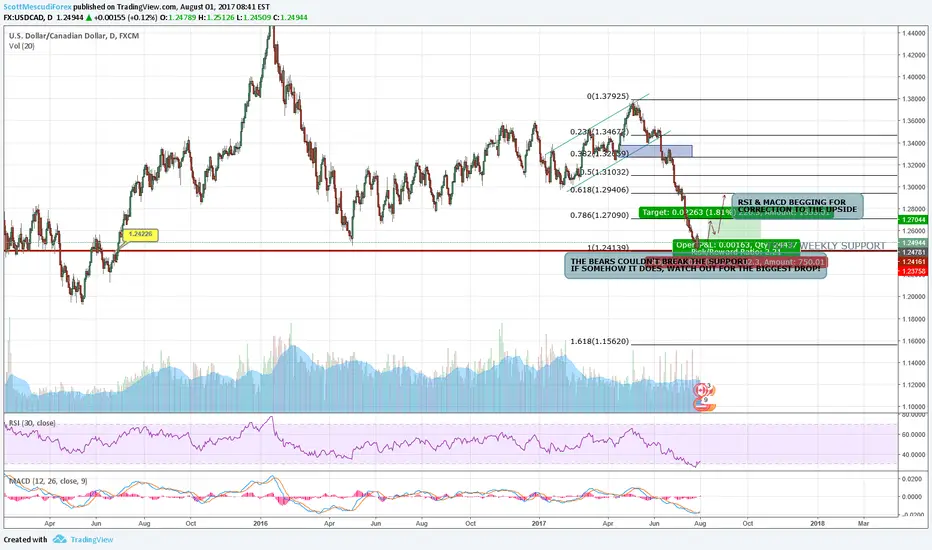932x550 pixels.
Task: Click the 0.5(1.31032) Fibonacci level label
Action: [603, 172]
